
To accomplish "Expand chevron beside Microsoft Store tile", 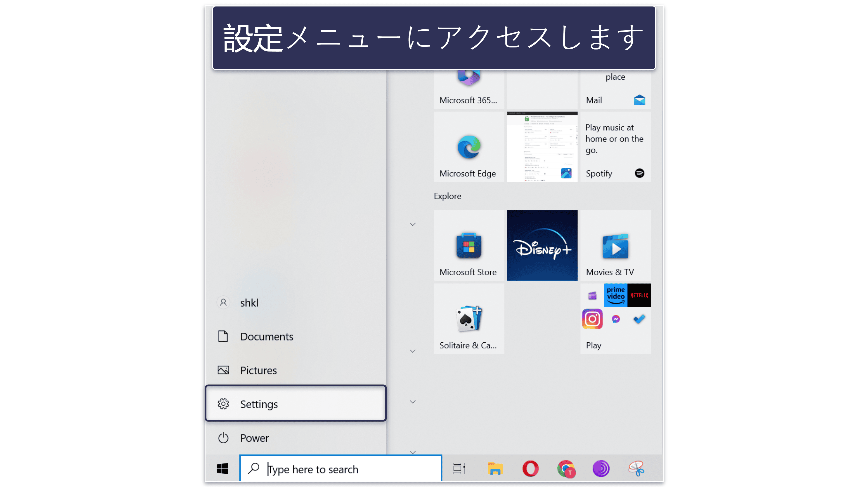I will pyautogui.click(x=412, y=224).
